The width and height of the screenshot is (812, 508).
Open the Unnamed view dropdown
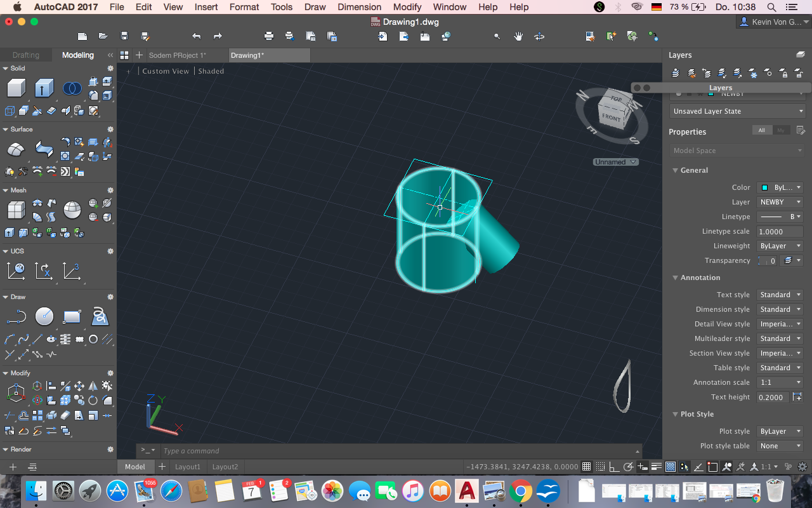coord(615,162)
